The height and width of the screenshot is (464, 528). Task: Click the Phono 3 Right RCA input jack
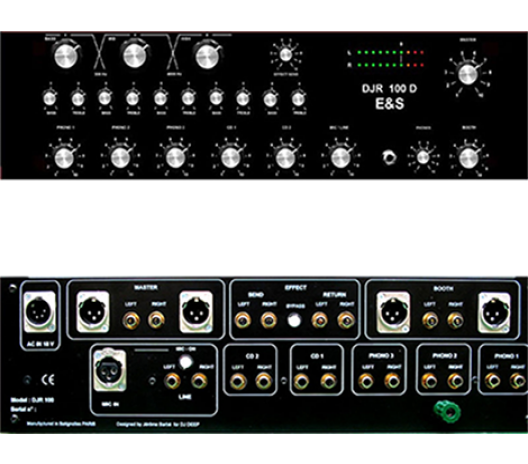tap(392, 382)
